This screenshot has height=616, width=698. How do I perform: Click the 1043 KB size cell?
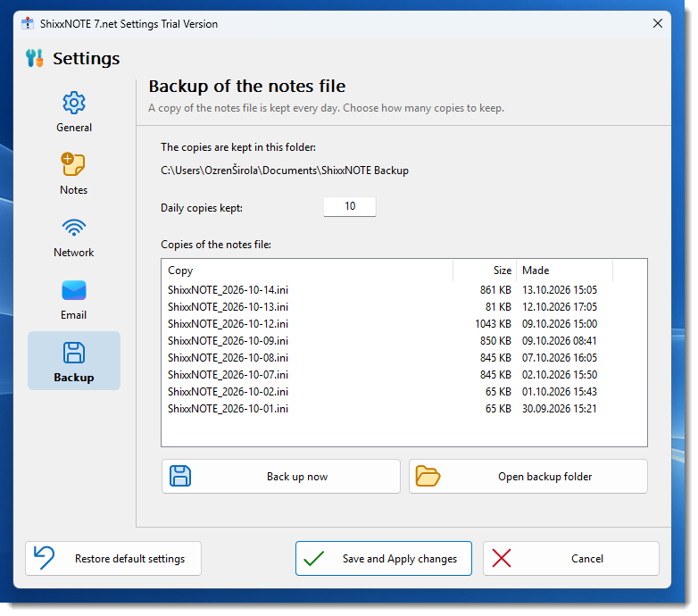(493, 323)
